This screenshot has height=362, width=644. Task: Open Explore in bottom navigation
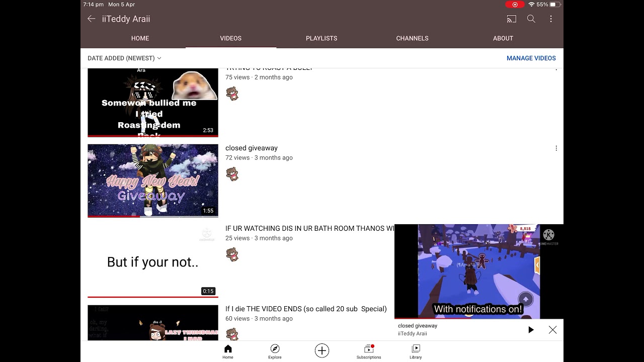[275, 352]
